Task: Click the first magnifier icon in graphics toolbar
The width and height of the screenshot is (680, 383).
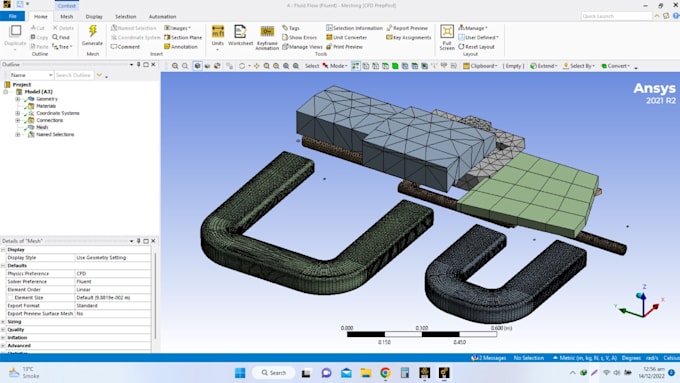Action: point(175,66)
